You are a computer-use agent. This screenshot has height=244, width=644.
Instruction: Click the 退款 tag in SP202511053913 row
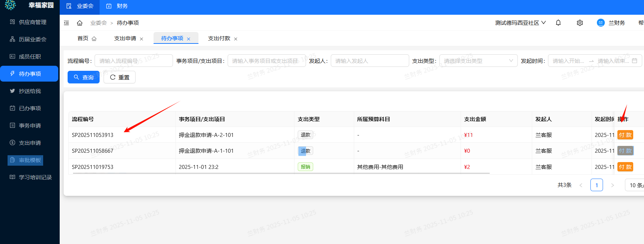pyautogui.click(x=305, y=135)
